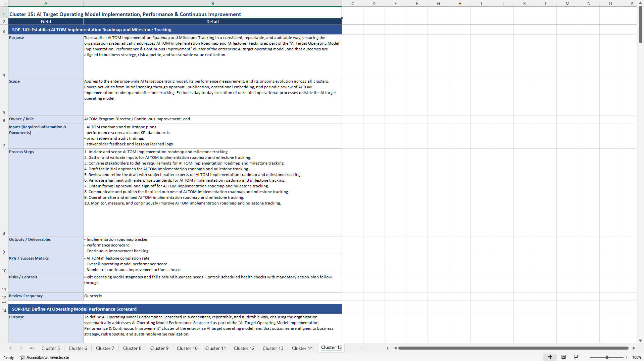
Task: Select column B header
Action: coord(212,3)
